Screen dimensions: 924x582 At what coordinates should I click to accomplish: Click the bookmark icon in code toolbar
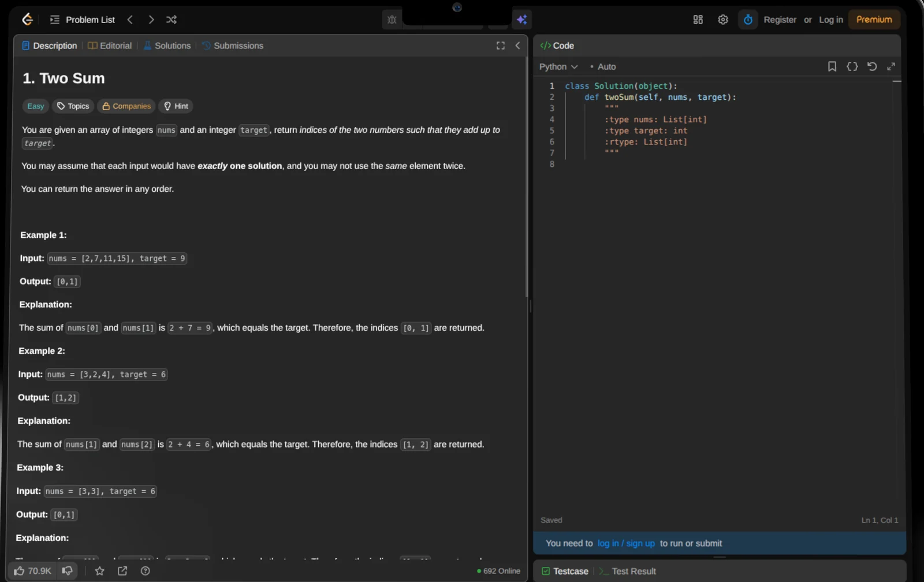pyautogui.click(x=832, y=67)
